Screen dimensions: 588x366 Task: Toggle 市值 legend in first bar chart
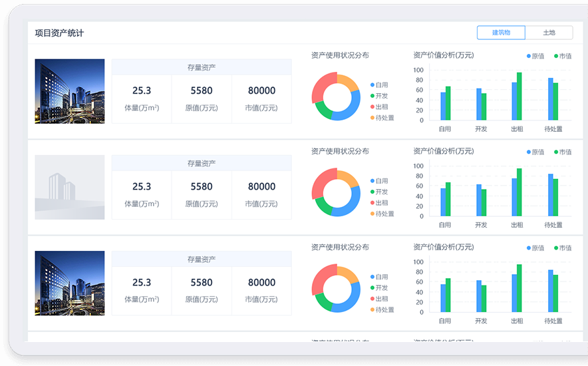(x=563, y=57)
